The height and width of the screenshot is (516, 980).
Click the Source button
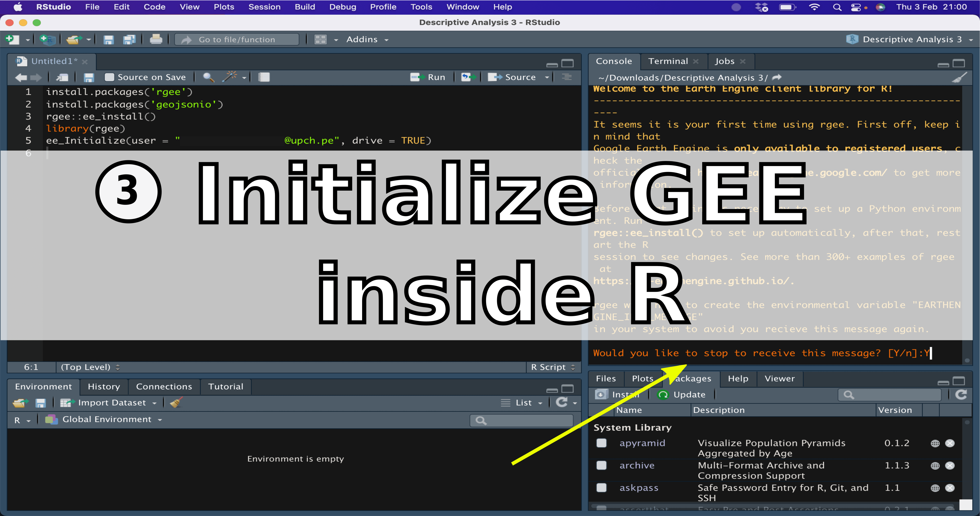coord(512,77)
